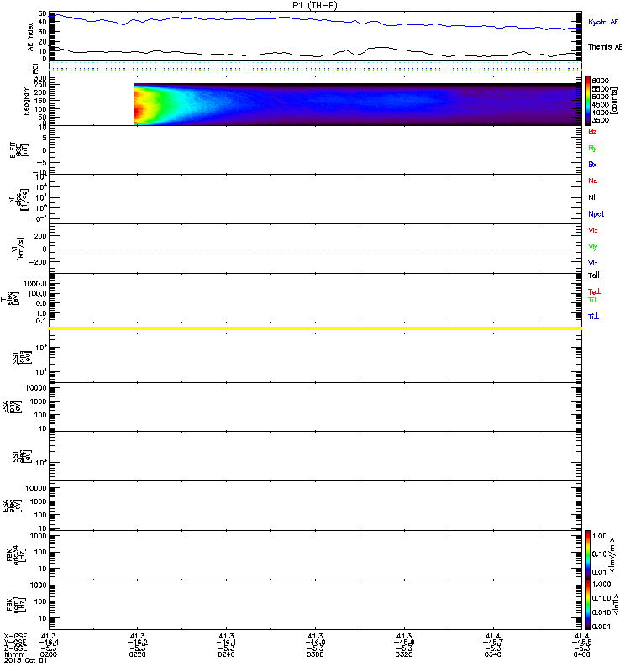Click the 0400 time axis label
Image resolution: width=630 pixels, height=672 pixels.
[x=581, y=654]
